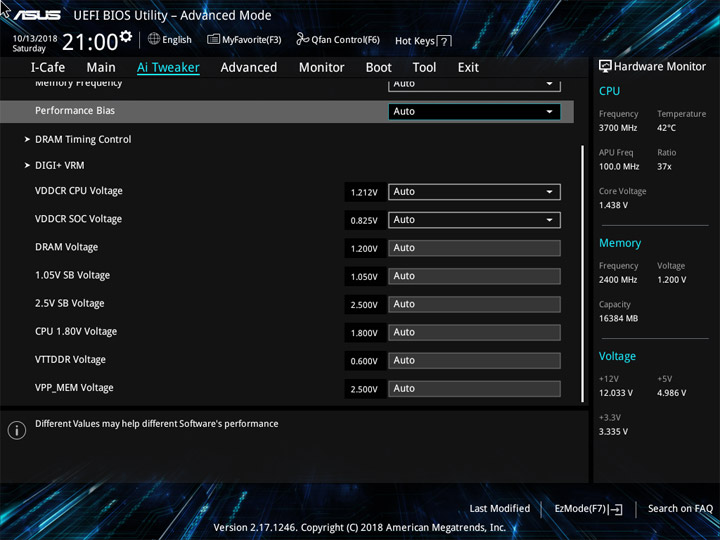Click the Performance Bias label
This screenshot has width=720, height=540.
point(75,111)
